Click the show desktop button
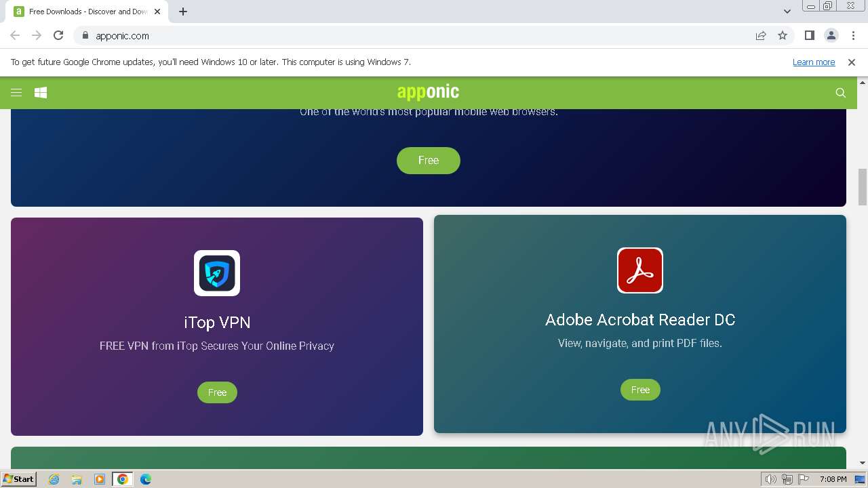Image resolution: width=868 pixels, height=488 pixels. [861, 479]
